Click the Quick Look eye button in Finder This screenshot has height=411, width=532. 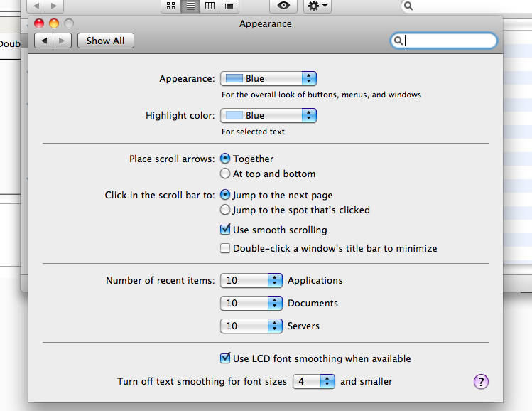pos(283,6)
